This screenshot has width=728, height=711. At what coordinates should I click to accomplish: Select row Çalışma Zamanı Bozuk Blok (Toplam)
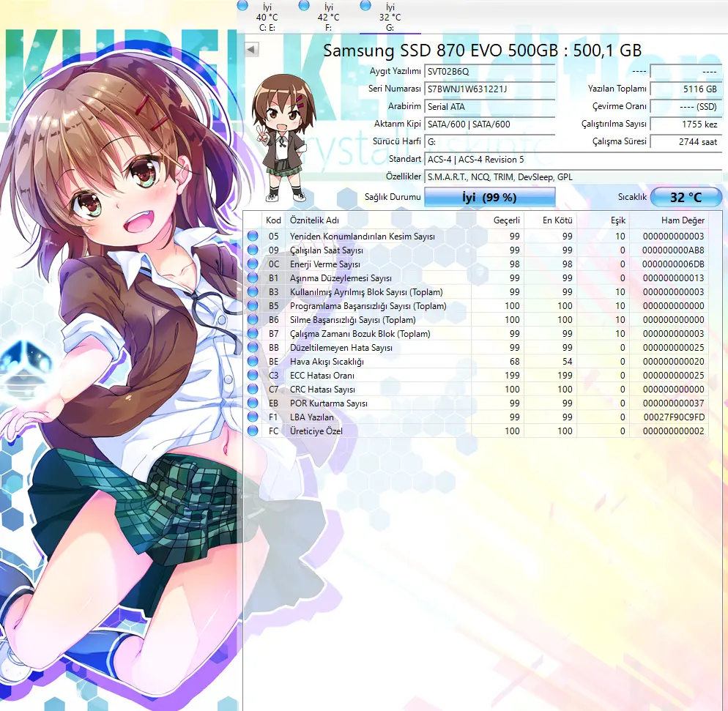[476, 334]
